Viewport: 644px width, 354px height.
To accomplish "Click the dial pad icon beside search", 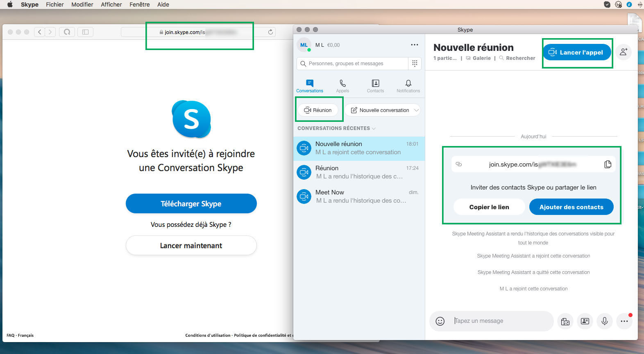I will (x=415, y=64).
